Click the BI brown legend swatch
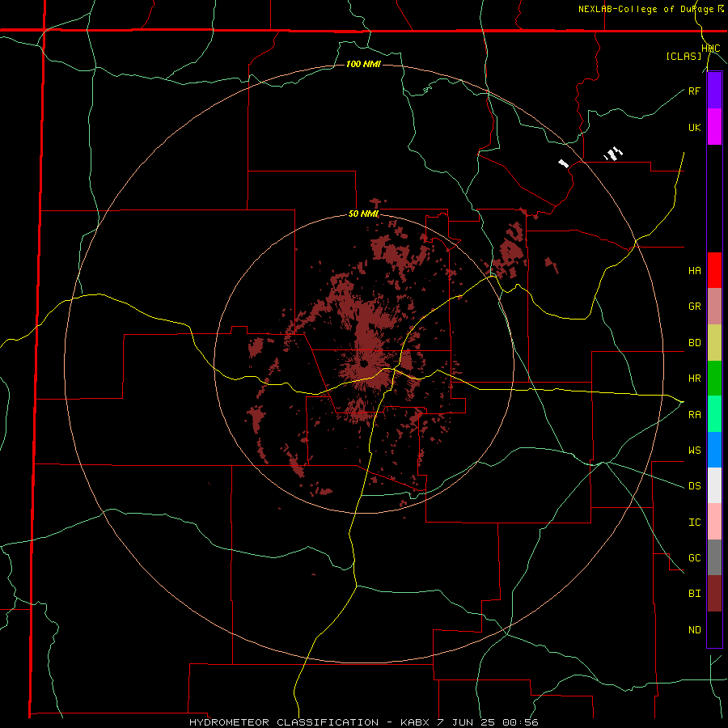 pos(714,594)
